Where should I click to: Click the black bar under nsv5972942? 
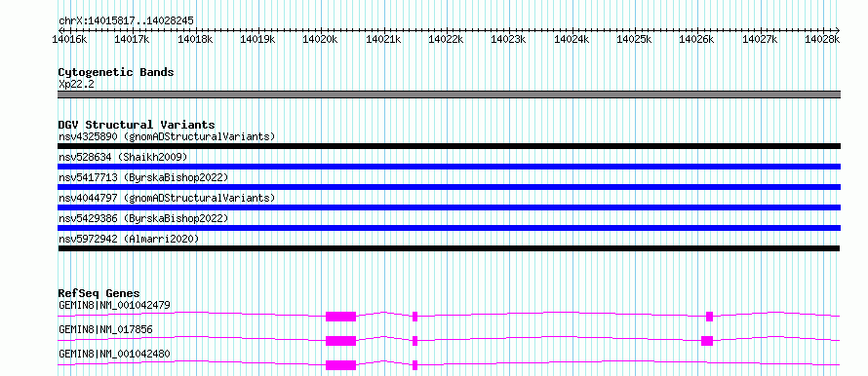click(x=450, y=248)
